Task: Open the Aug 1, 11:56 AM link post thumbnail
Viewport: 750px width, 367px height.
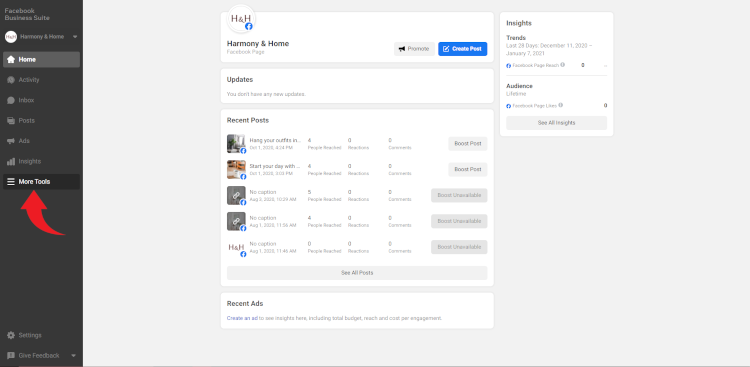Action: 236,221
